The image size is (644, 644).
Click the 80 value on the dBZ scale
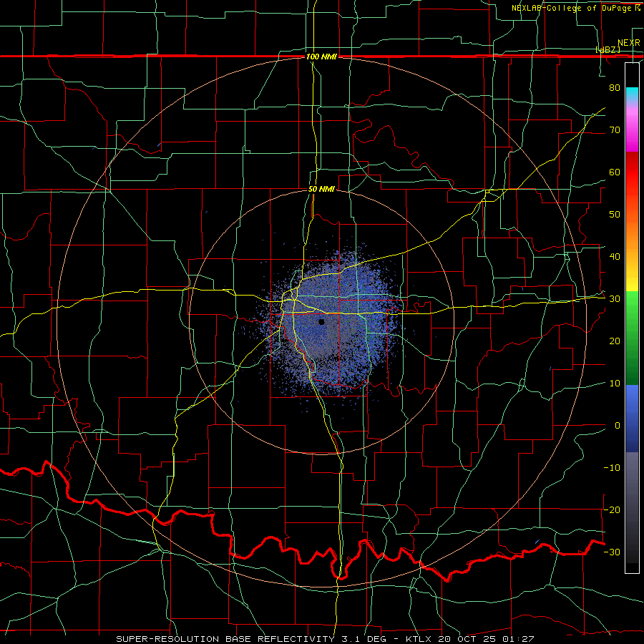pyautogui.click(x=615, y=87)
